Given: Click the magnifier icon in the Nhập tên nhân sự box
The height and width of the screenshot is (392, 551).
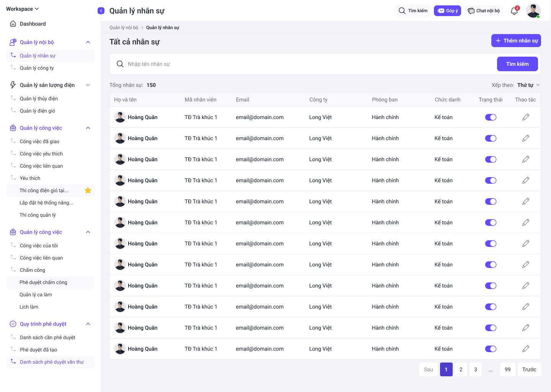Looking at the screenshot, I should click(x=120, y=64).
